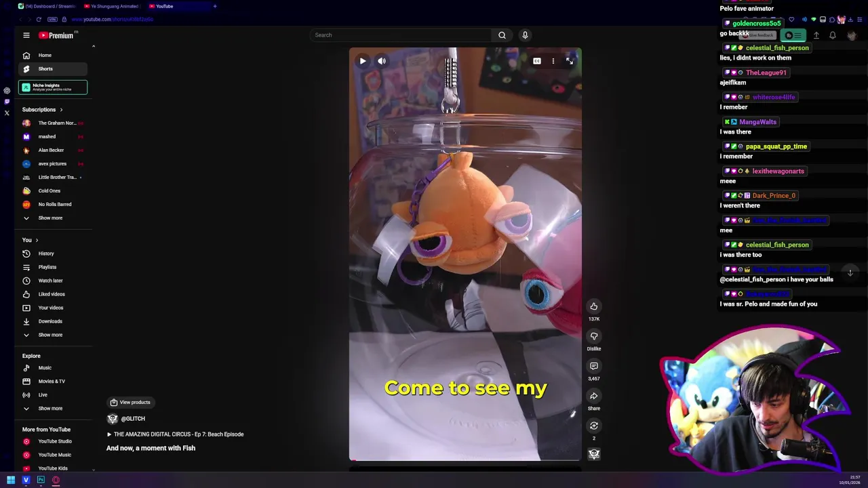Open the YouTube guide hamburger menu
868x488 pixels.
point(26,35)
